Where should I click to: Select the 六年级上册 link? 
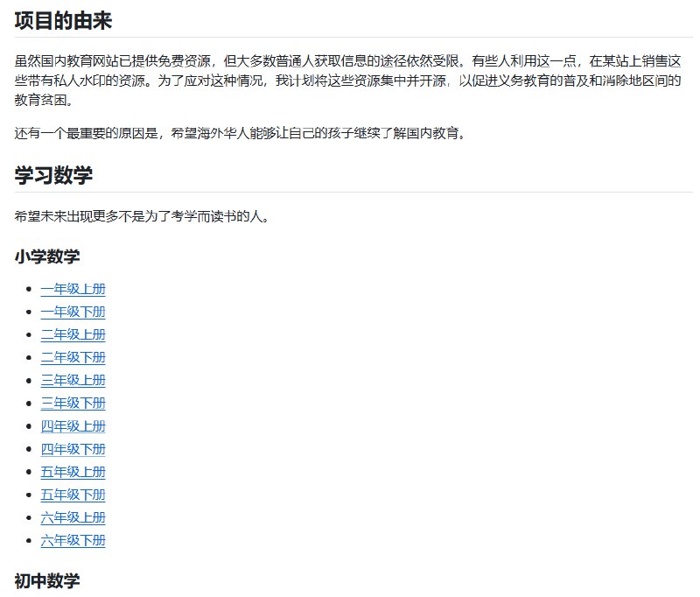click(73, 516)
